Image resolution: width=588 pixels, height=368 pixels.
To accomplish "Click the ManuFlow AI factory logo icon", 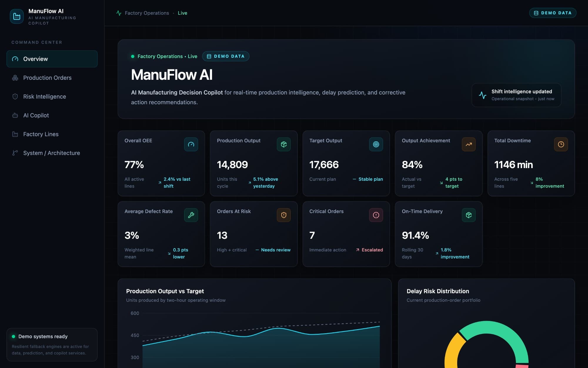I will (17, 16).
